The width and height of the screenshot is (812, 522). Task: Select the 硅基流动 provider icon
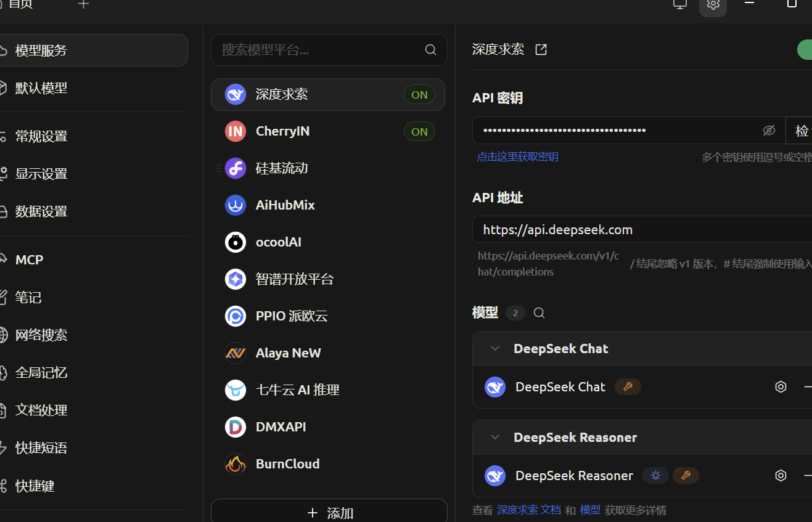point(236,168)
